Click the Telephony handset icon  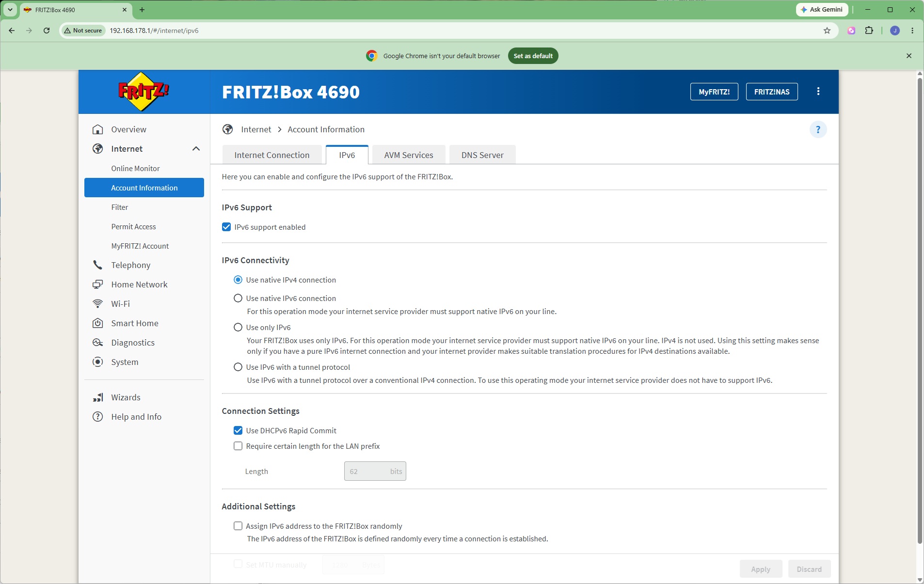click(x=98, y=265)
